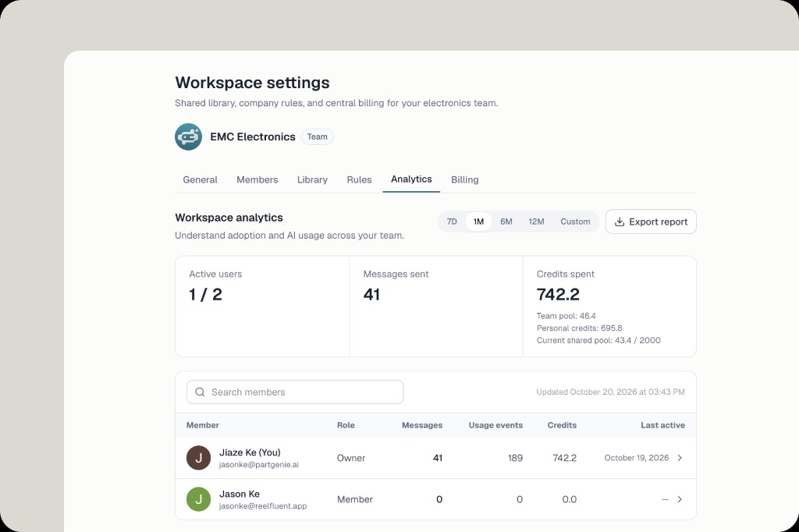Click the name Jiaze Ke (You)
This screenshot has height=532, width=799.
250,452
